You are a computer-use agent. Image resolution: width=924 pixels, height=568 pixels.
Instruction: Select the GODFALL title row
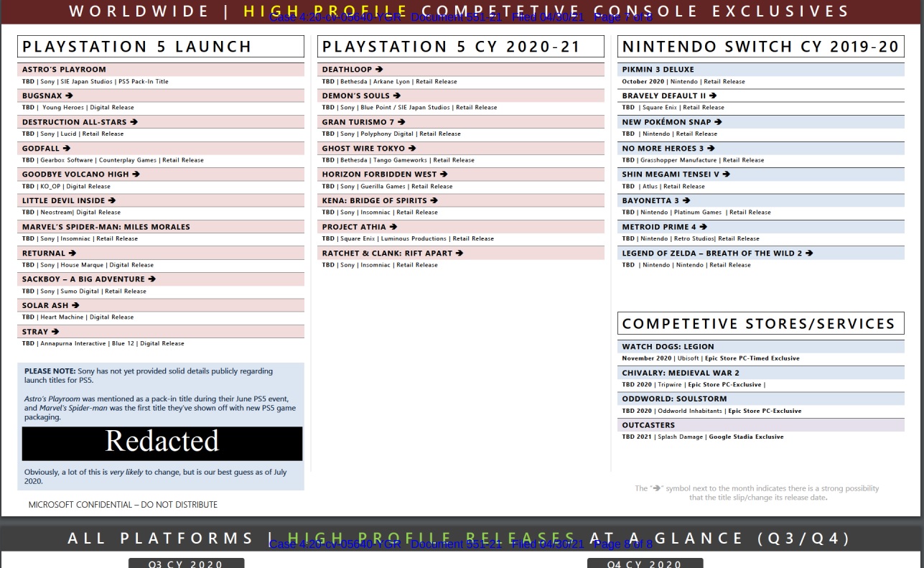coord(161,148)
